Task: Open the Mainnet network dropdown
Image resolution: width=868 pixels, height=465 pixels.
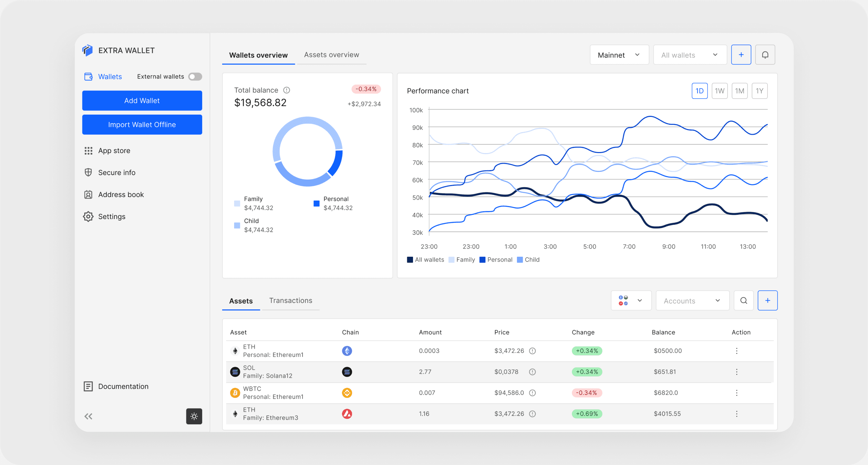Action: point(619,55)
